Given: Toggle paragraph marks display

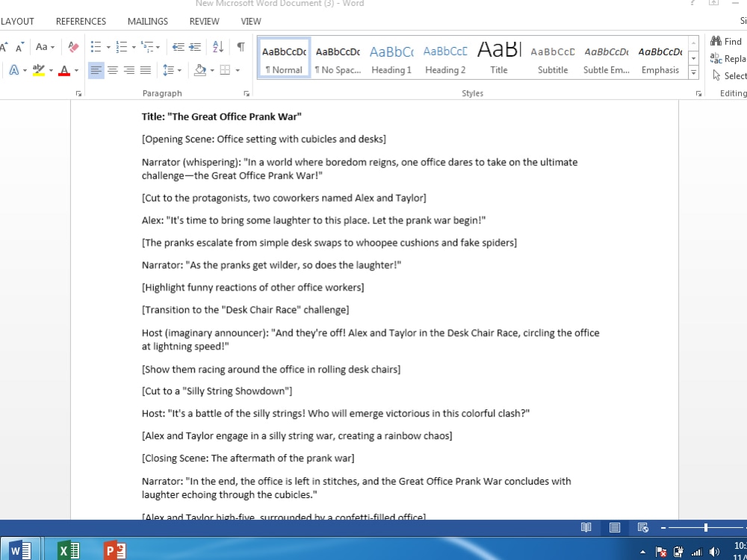Looking at the screenshot, I should coord(239,46).
